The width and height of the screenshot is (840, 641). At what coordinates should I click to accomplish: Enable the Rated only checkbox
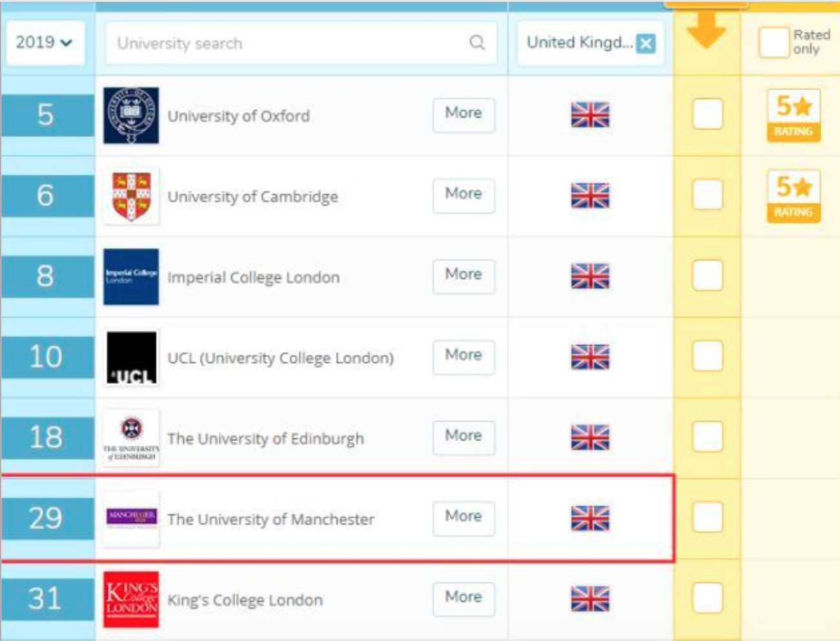pyautogui.click(x=774, y=43)
